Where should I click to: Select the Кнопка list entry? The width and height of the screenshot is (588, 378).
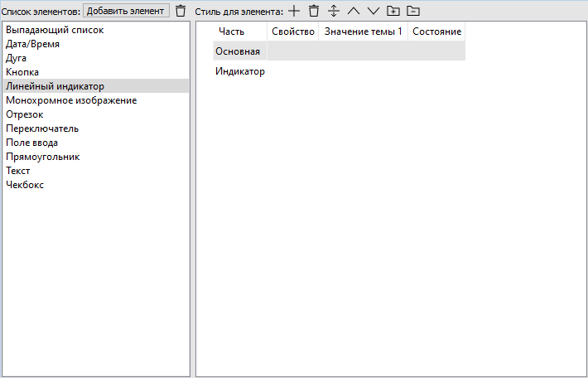22,72
